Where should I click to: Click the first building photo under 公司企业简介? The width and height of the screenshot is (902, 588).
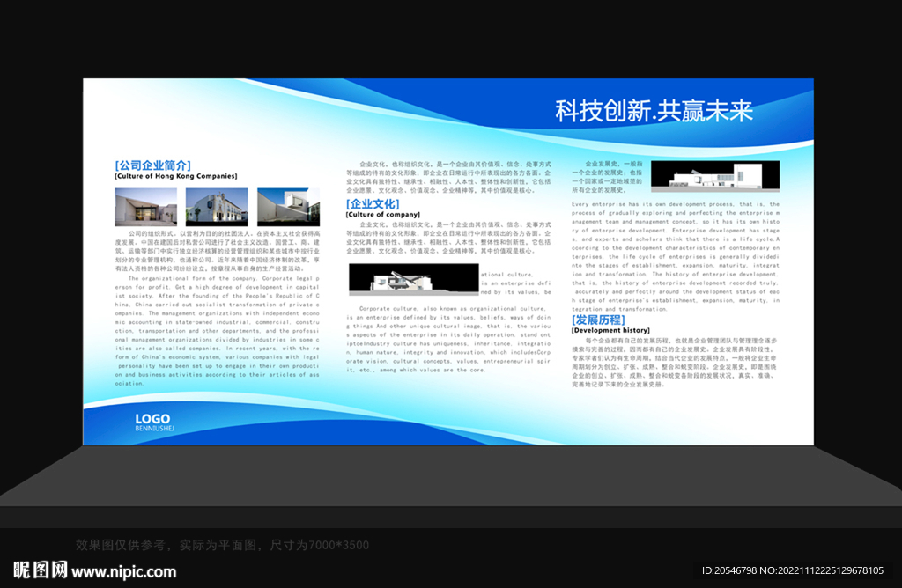pos(145,208)
